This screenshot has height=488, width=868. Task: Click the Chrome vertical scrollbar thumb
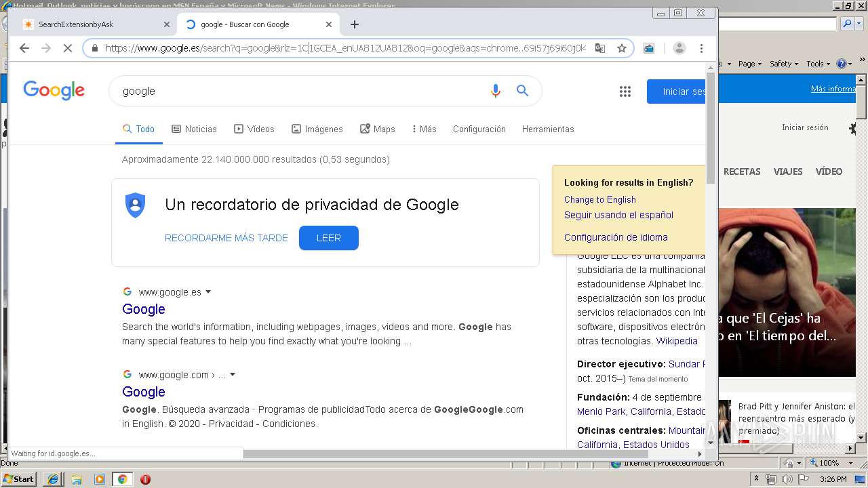pyautogui.click(x=710, y=127)
